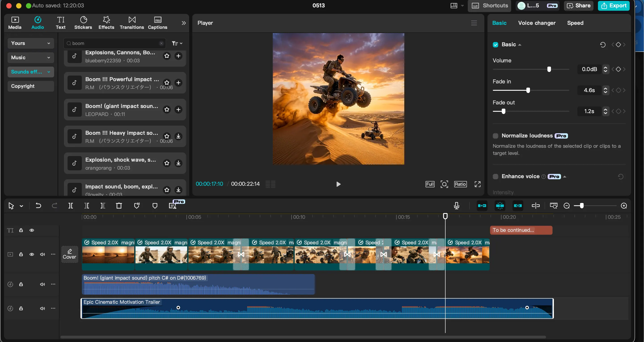Open the Stickers tab
644x342 pixels.
[83, 23]
